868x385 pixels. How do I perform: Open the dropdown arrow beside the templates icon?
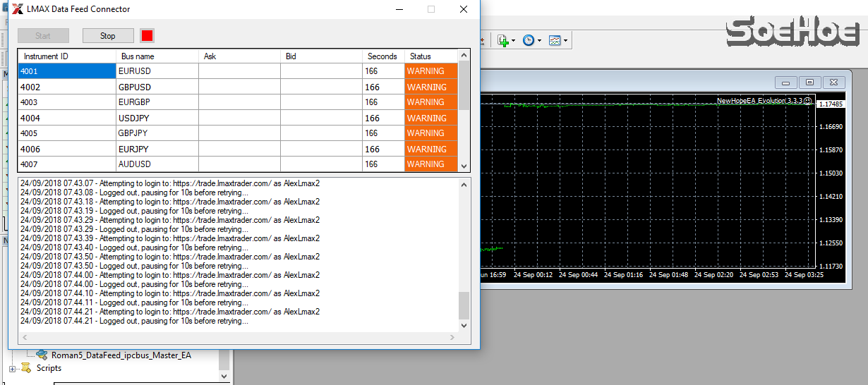(x=566, y=41)
